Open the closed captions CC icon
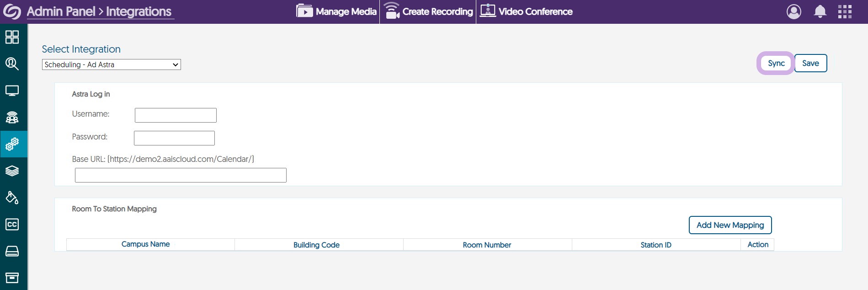This screenshot has width=868, height=290. pyautogui.click(x=12, y=225)
